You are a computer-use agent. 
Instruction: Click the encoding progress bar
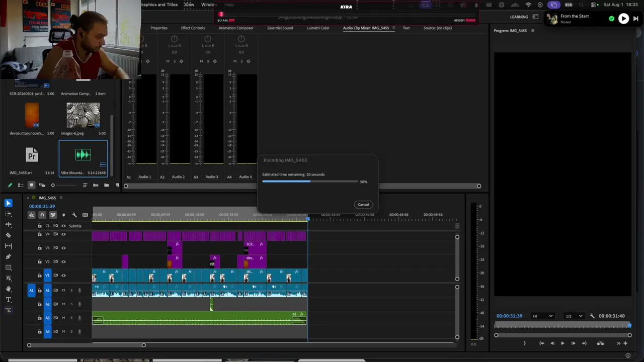[x=310, y=182]
